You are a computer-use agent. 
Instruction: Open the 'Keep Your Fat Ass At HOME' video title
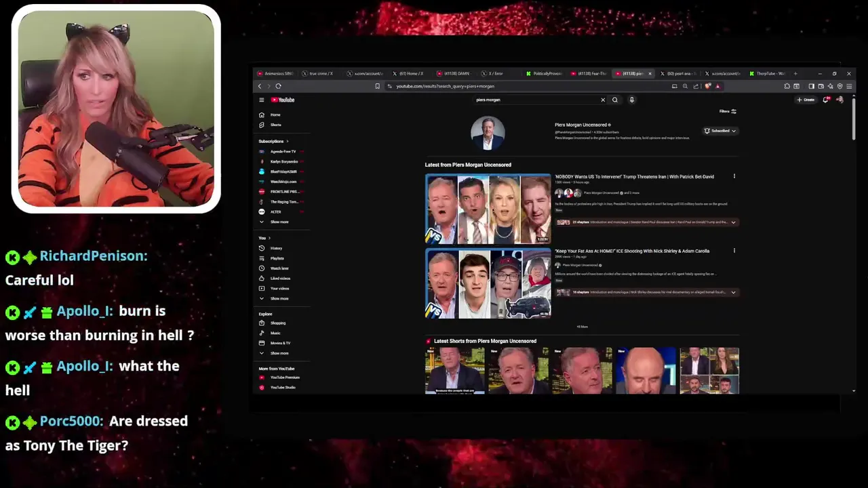pos(632,251)
